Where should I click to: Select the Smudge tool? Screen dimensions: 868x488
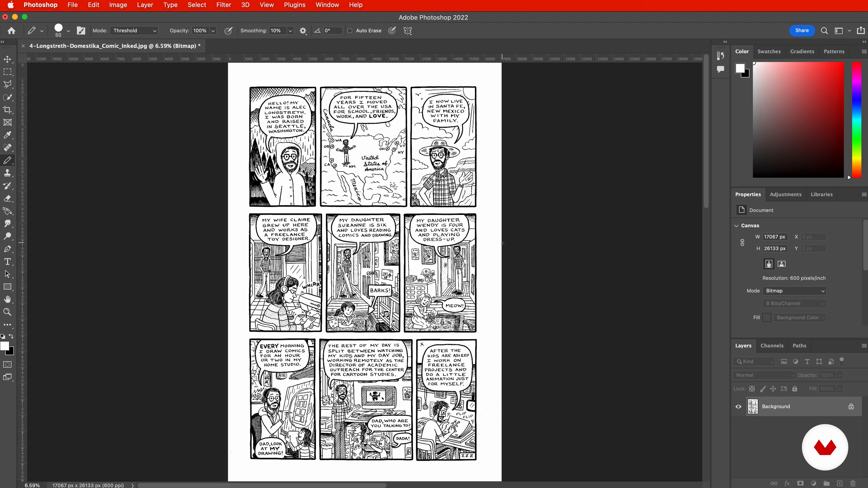(7, 224)
